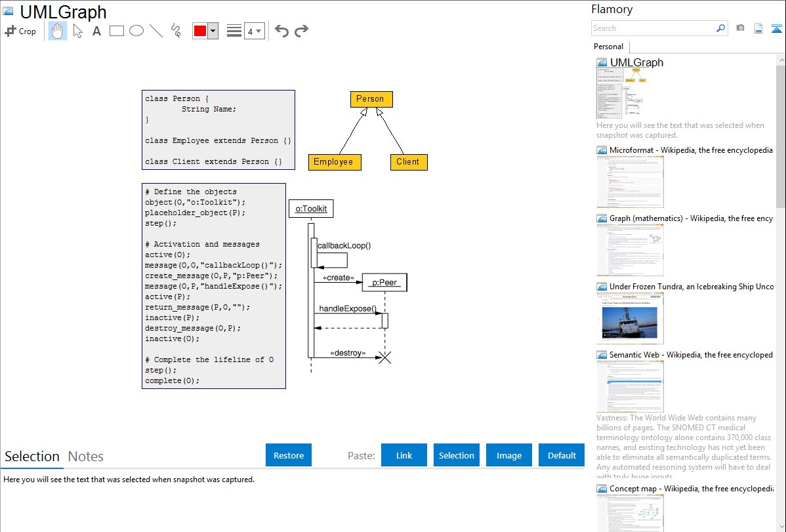This screenshot has height=532, width=786.
Task: Choose the text annotation tool
Action: coord(96,31)
